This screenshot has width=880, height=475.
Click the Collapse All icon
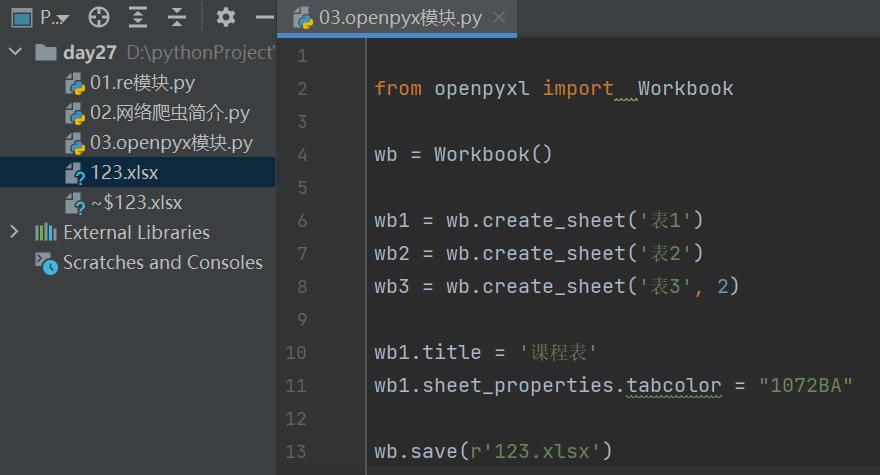[177, 17]
